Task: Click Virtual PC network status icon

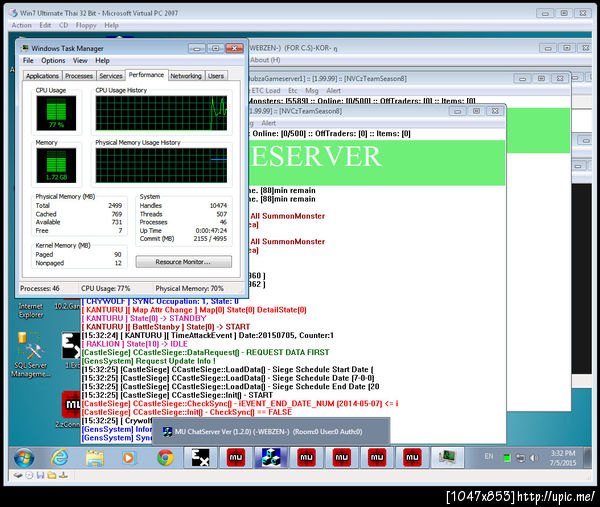Action: [x=64, y=476]
